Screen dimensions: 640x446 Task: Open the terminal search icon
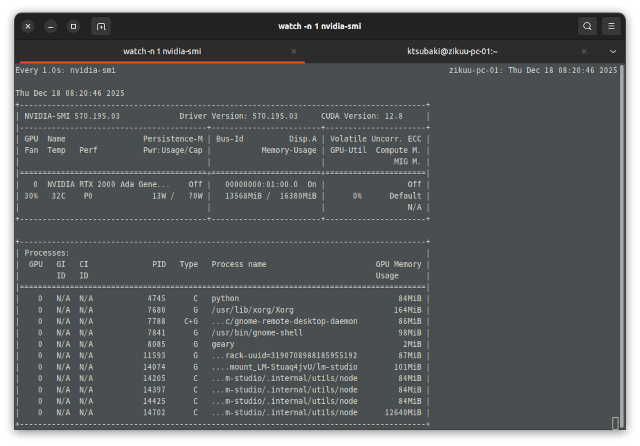587,26
